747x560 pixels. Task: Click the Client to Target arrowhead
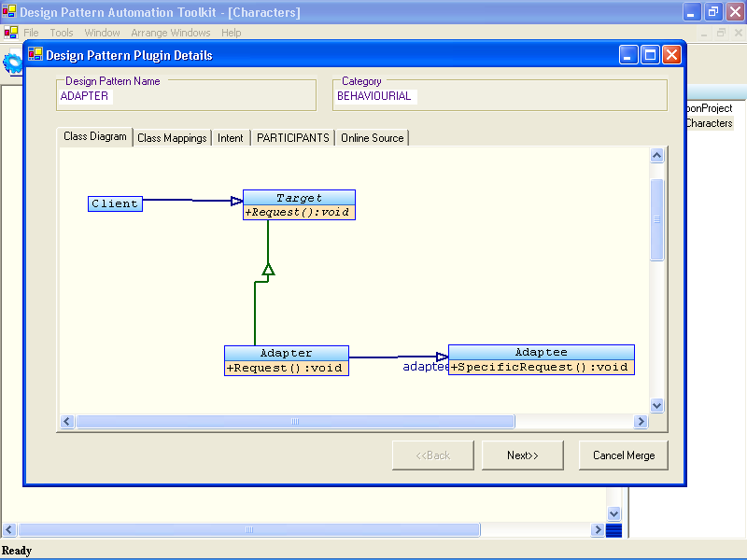tap(237, 201)
